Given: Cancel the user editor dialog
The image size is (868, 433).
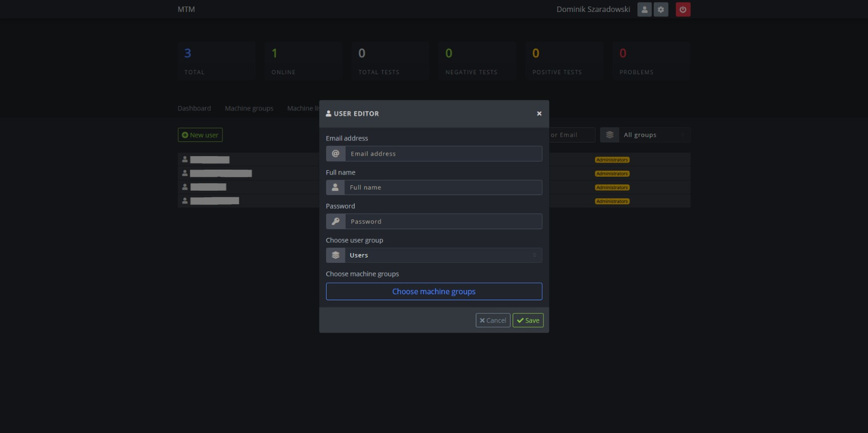Looking at the screenshot, I should click(x=493, y=320).
